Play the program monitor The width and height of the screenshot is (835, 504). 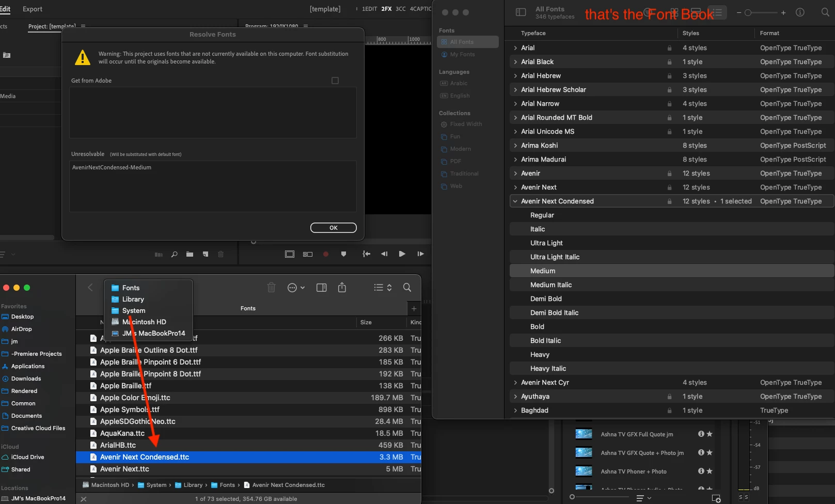click(x=402, y=254)
